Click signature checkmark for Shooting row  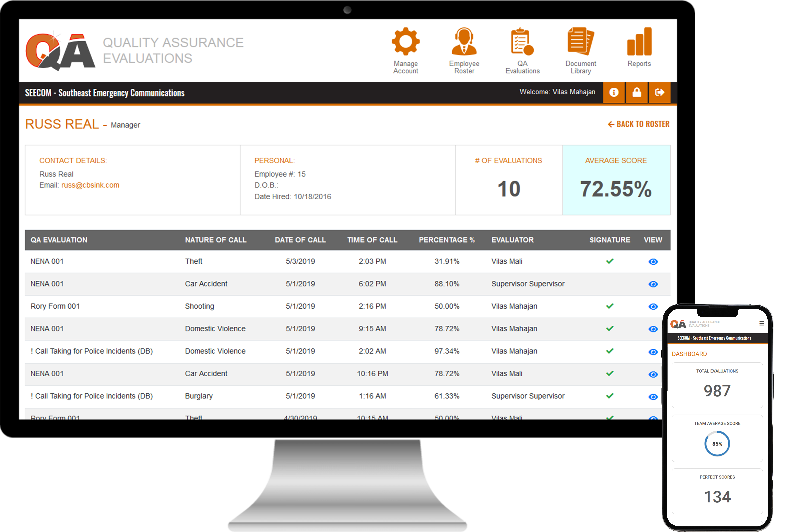pos(610,306)
